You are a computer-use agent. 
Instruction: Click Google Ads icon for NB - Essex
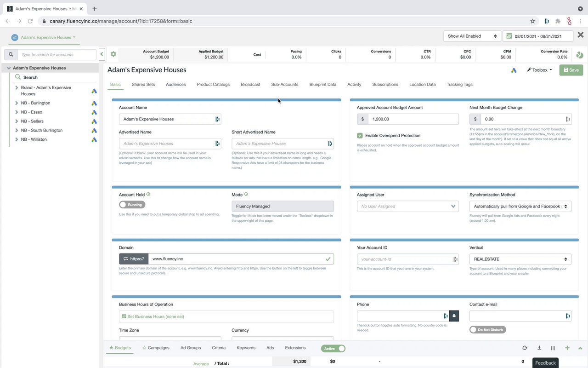pos(94,112)
